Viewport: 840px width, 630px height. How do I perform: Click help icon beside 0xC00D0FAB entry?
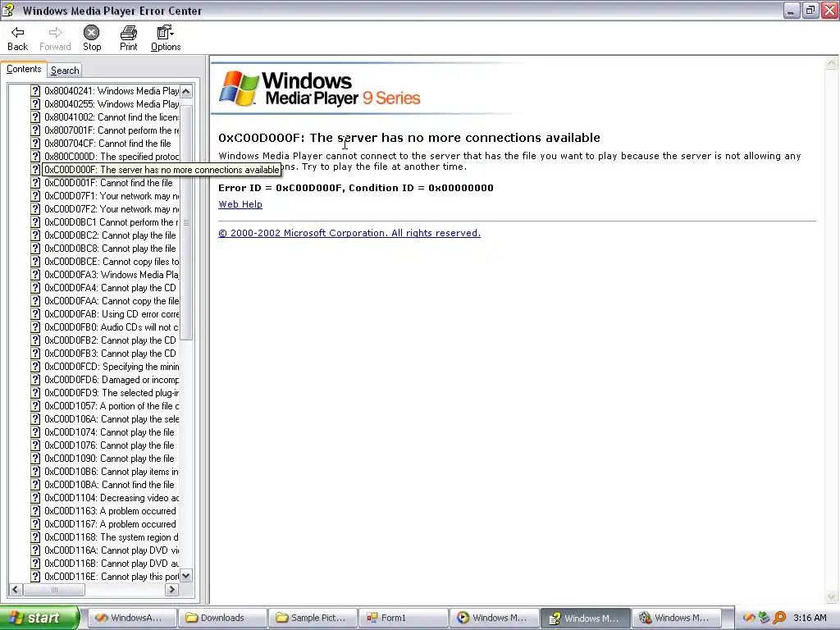tap(35, 314)
